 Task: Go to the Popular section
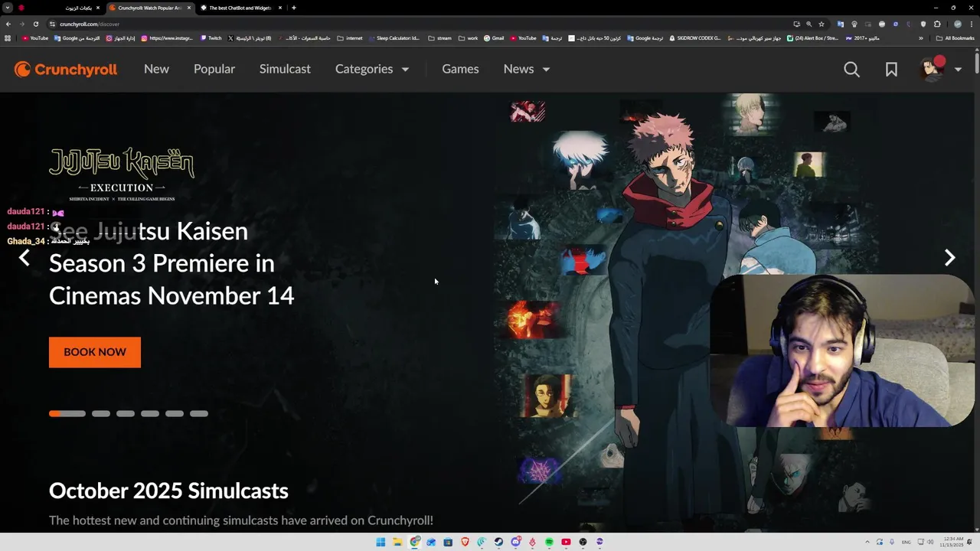click(214, 69)
